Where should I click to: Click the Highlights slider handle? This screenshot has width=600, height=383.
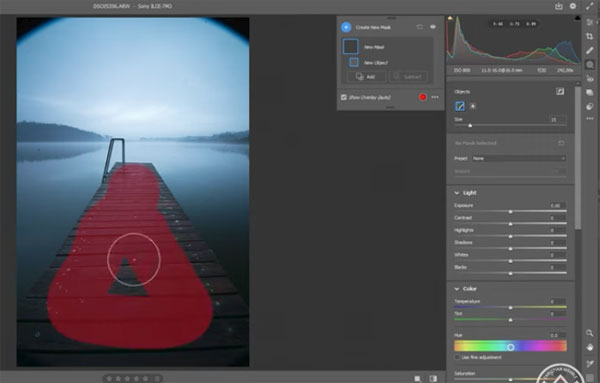(x=510, y=236)
